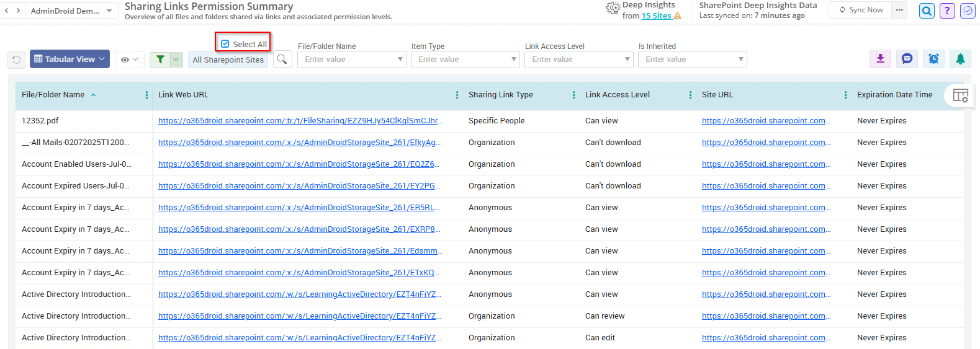Viewport: 980px width, 349px height.
Task: Select the 12352.pdf file name cell
Action: click(40, 121)
